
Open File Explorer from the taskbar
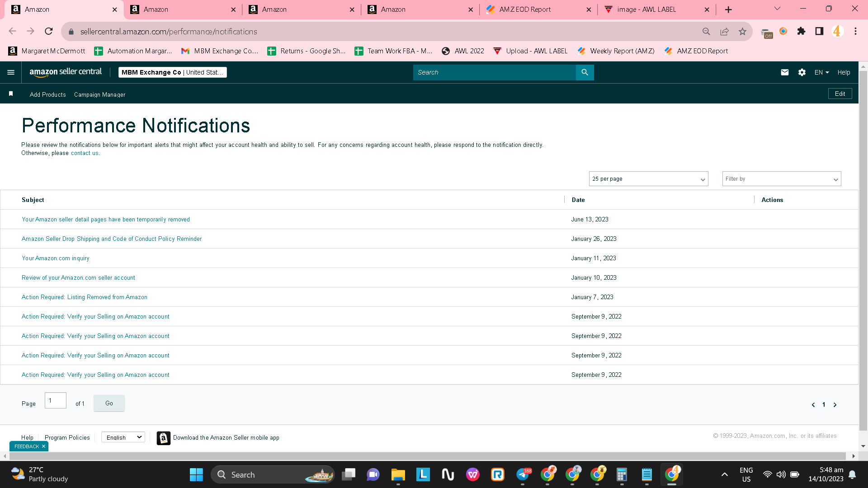point(398,475)
